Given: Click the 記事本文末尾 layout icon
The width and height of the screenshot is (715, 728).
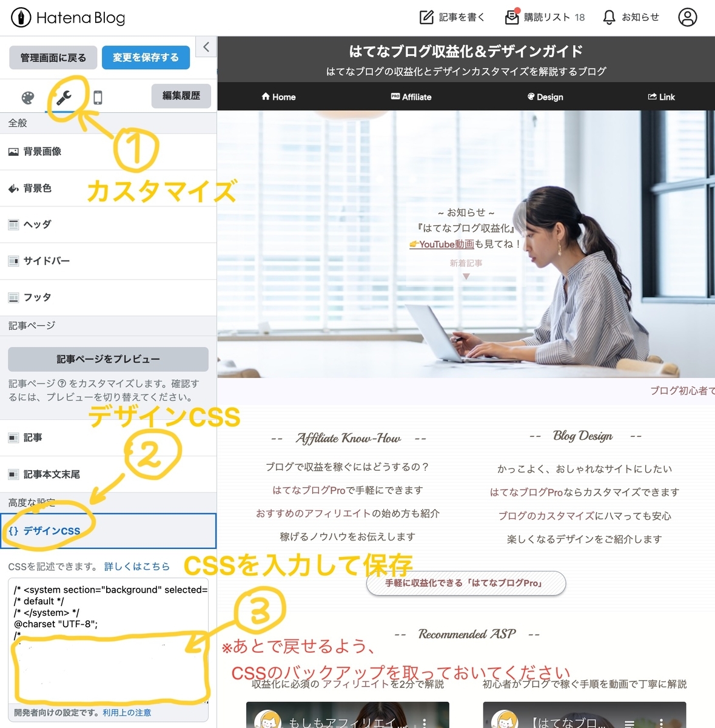Looking at the screenshot, I should 13,474.
